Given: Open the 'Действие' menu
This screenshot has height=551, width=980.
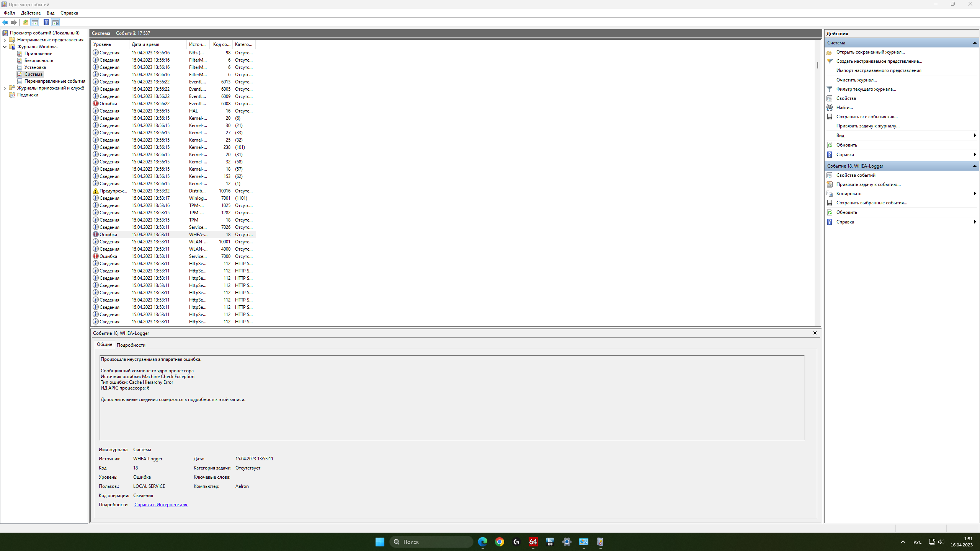Looking at the screenshot, I should pyautogui.click(x=31, y=13).
